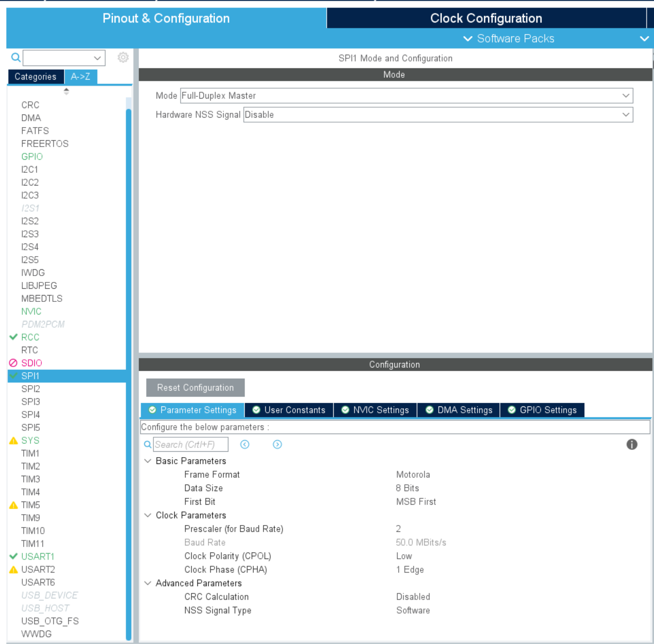The height and width of the screenshot is (644, 654).
Task: Select USB_OTG_FS in the peripheral list
Action: [50, 621]
